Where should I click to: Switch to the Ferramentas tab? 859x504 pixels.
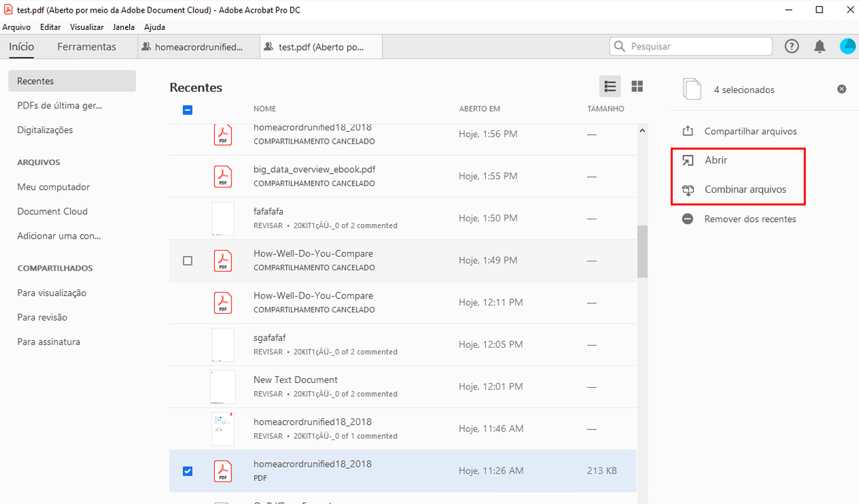(86, 47)
